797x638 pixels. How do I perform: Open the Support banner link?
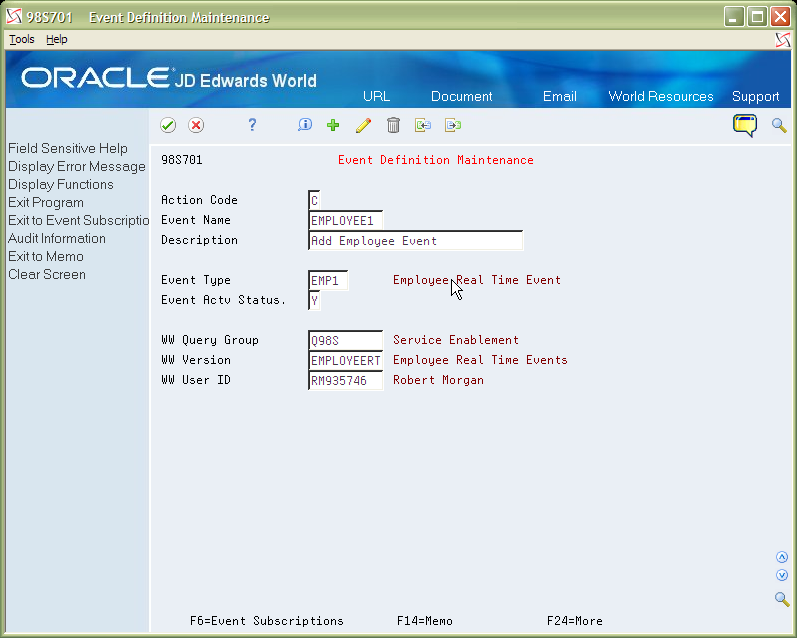755,97
